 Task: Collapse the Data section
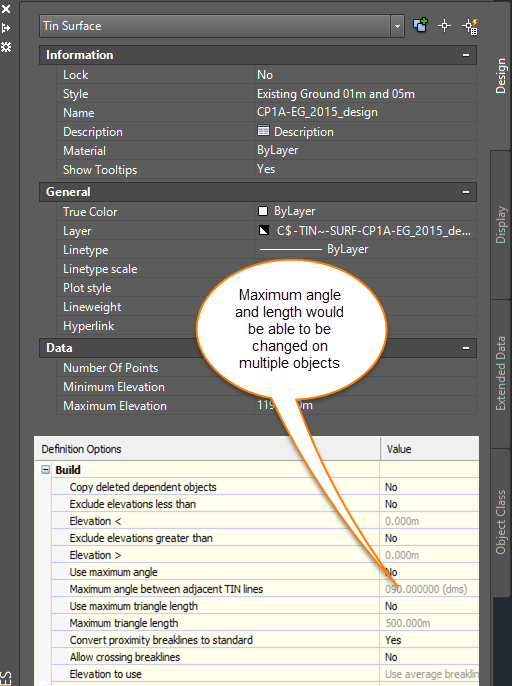tap(466, 348)
